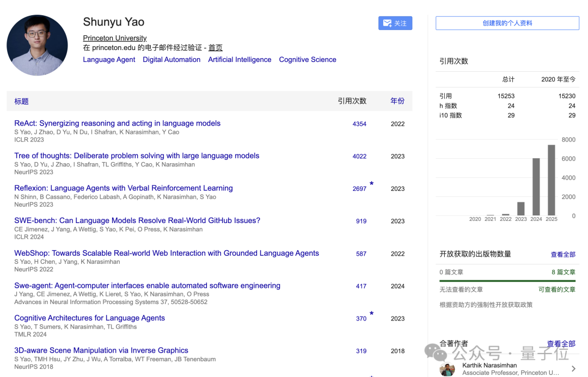View all (查看全部) co-authors link
Screen dimensions: 588x377
pos(561,344)
